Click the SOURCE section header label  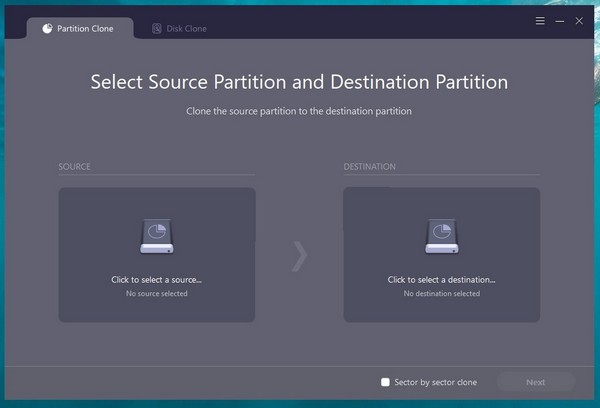[x=75, y=167]
